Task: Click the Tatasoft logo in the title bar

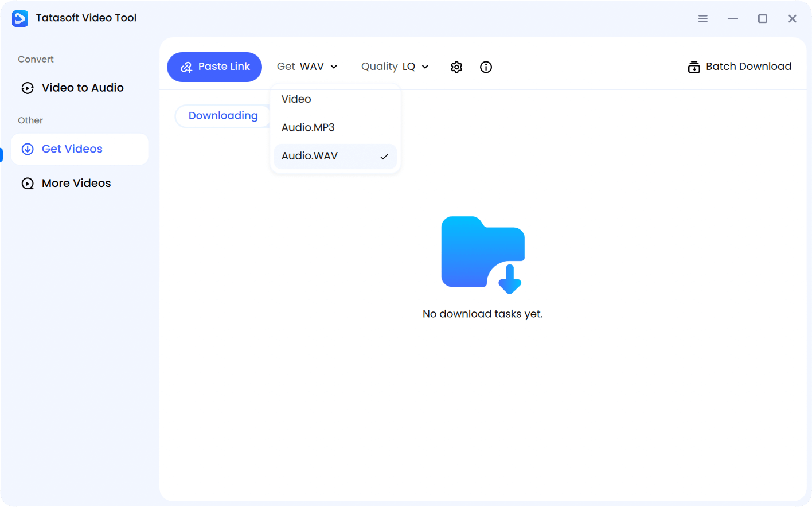Action: tap(20, 18)
